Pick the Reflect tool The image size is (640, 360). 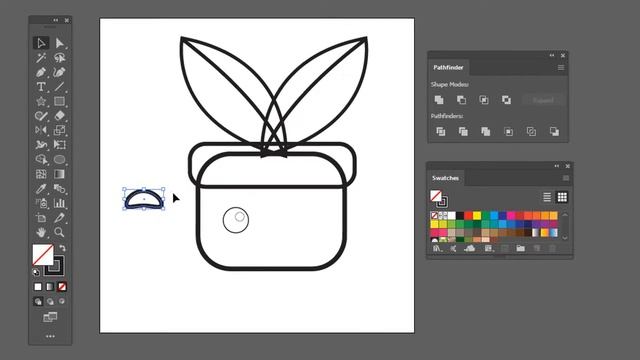41,130
